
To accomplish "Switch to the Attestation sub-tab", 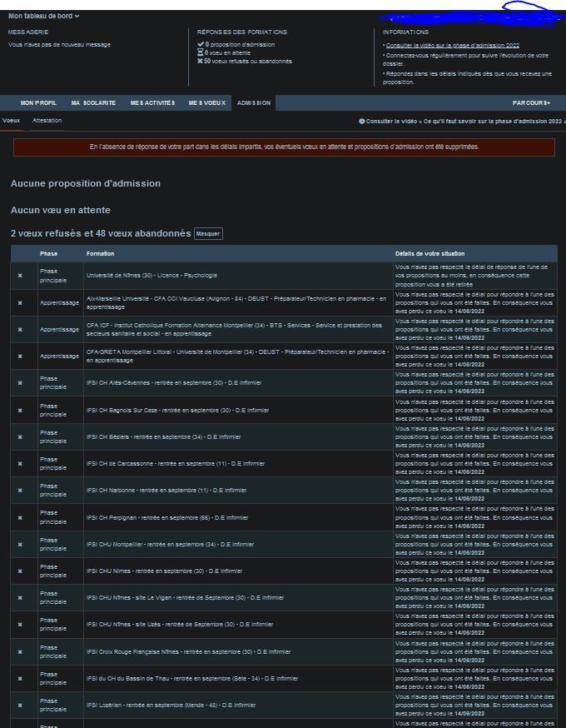I will point(47,121).
